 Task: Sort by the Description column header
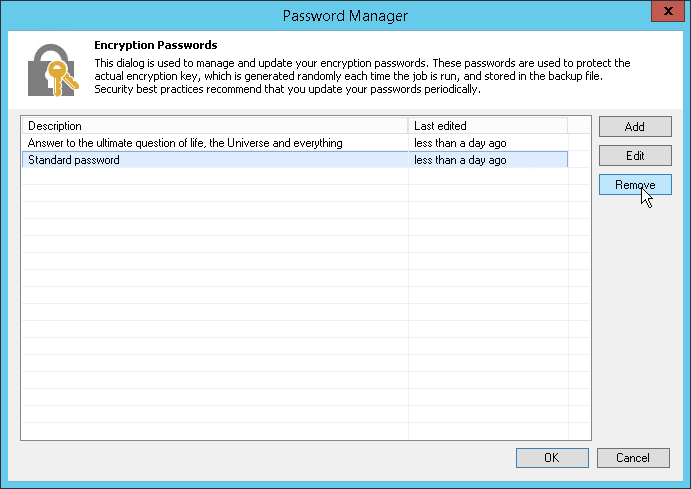tap(214, 126)
